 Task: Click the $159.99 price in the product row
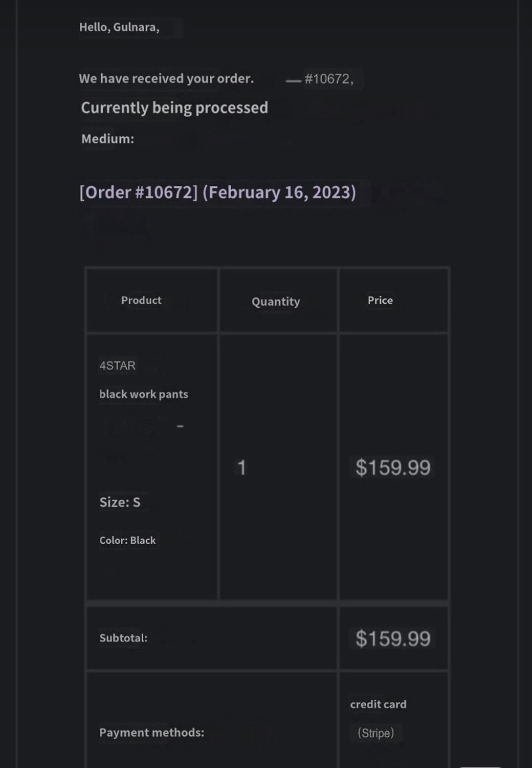[393, 467]
